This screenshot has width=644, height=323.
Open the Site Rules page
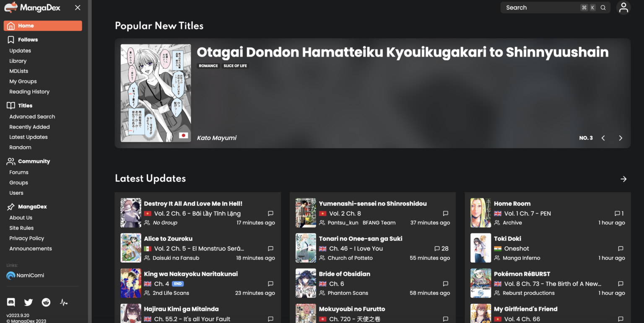point(21,227)
